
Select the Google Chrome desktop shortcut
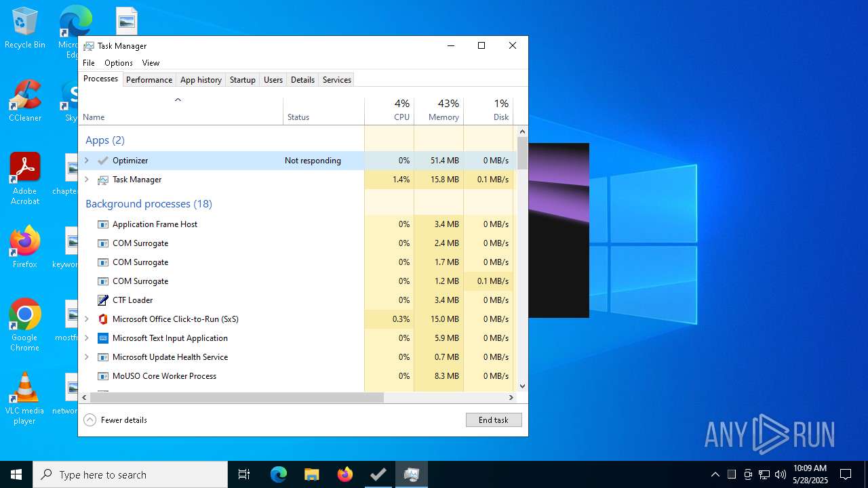pos(25,325)
